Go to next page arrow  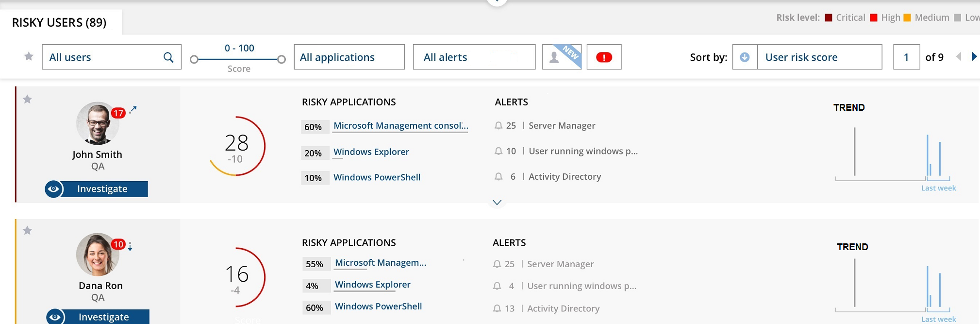pyautogui.click(x=974, y=57)
